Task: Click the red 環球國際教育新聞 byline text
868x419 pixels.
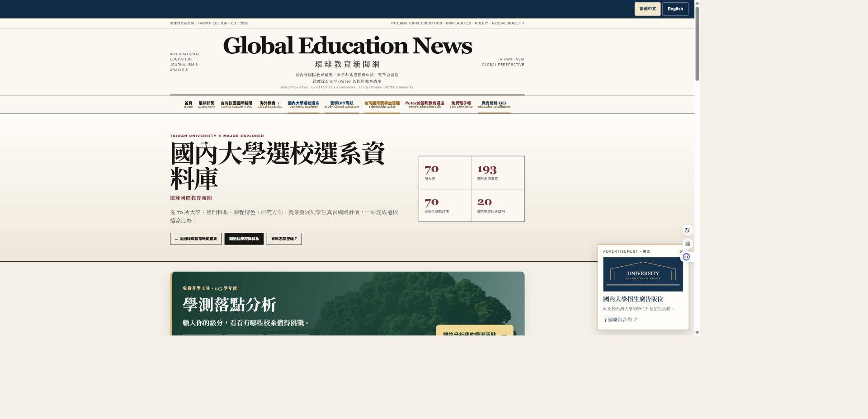Action: click(x=191, y=198)
